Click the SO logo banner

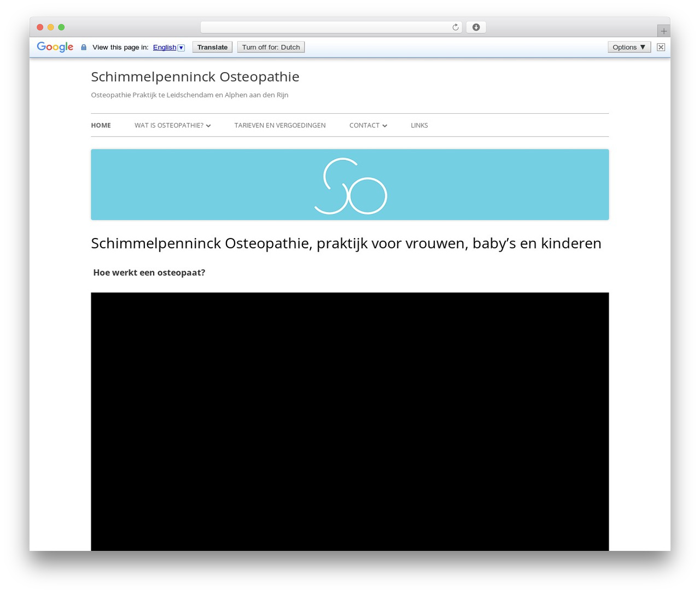coord(350,185)
